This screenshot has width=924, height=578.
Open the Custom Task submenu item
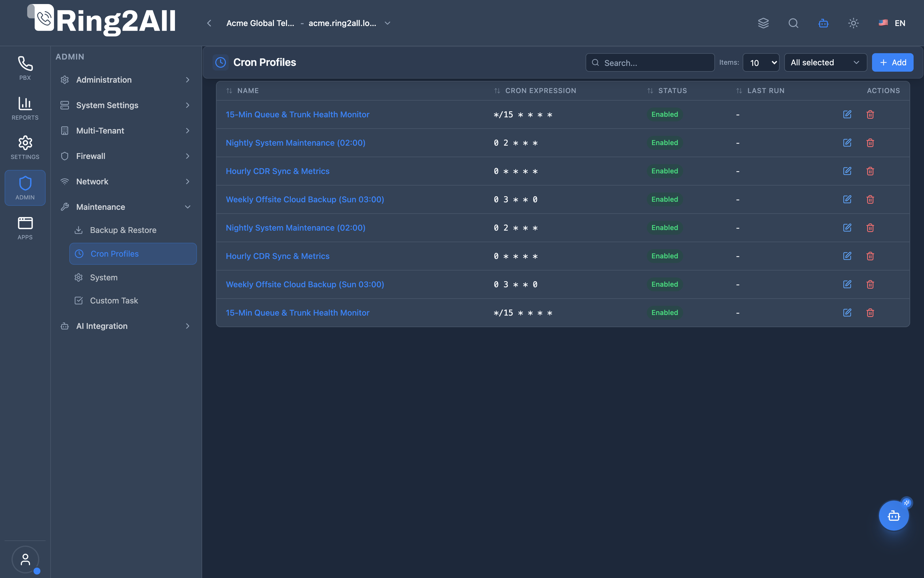[x=133, y=301]
